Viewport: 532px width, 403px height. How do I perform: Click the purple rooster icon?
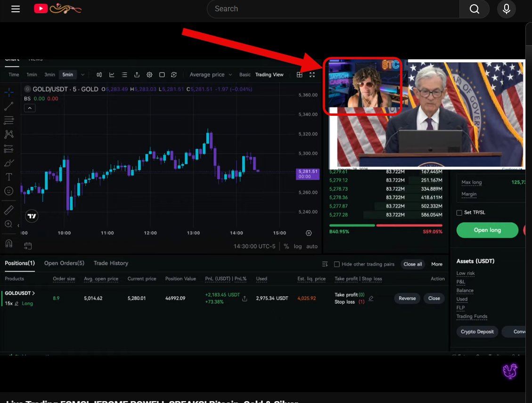click(x=509, y=371)
